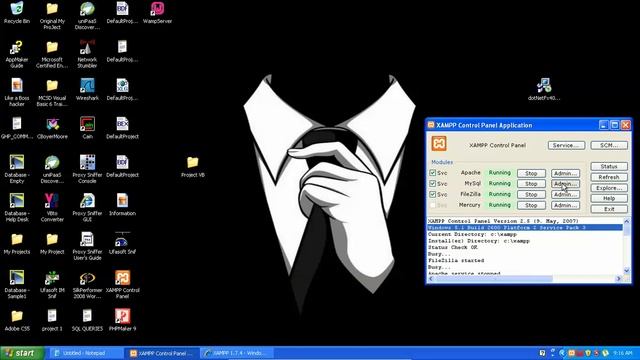Stop the FileZilla module
The width and height of the screenshot is (640, 360).
tap(531, 195)
